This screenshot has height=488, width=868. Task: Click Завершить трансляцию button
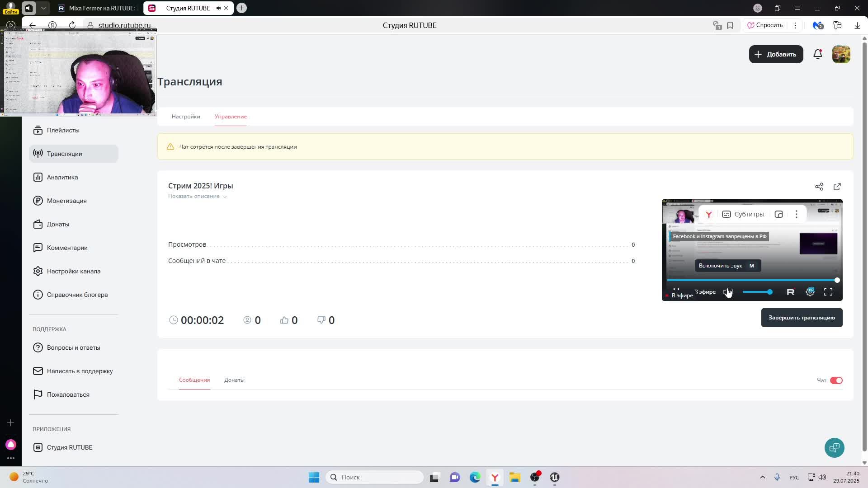point(801,318)
